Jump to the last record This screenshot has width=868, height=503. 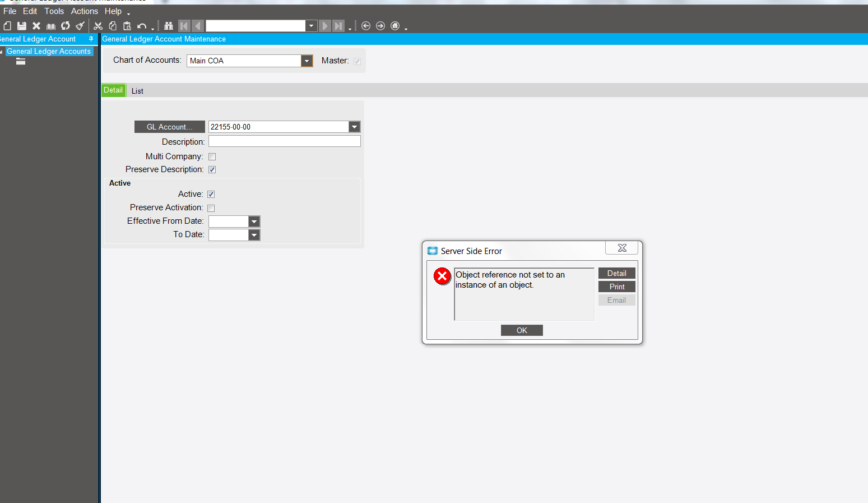338,26
